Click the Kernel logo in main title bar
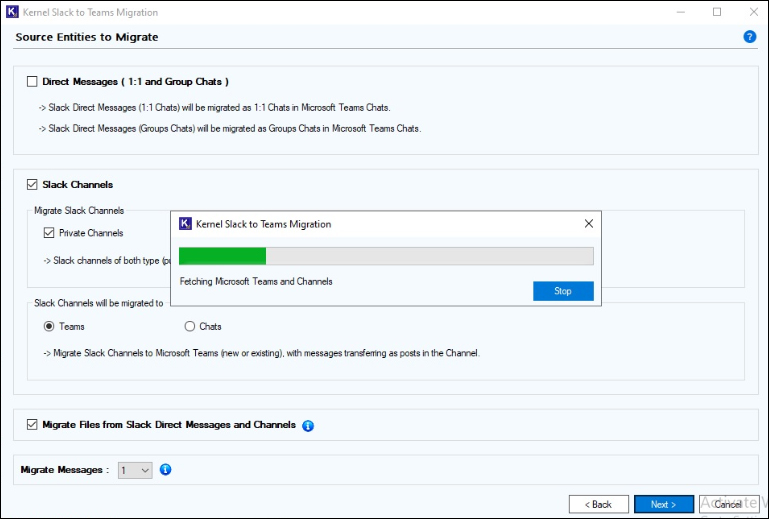The width and height of the screenshot is (769, 519). tap(12, 12)
